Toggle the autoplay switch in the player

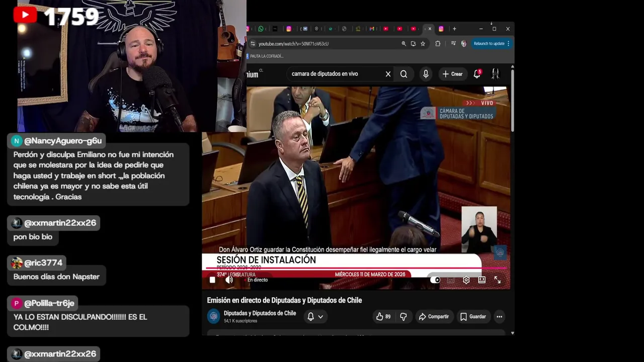(x=435, y=280)
